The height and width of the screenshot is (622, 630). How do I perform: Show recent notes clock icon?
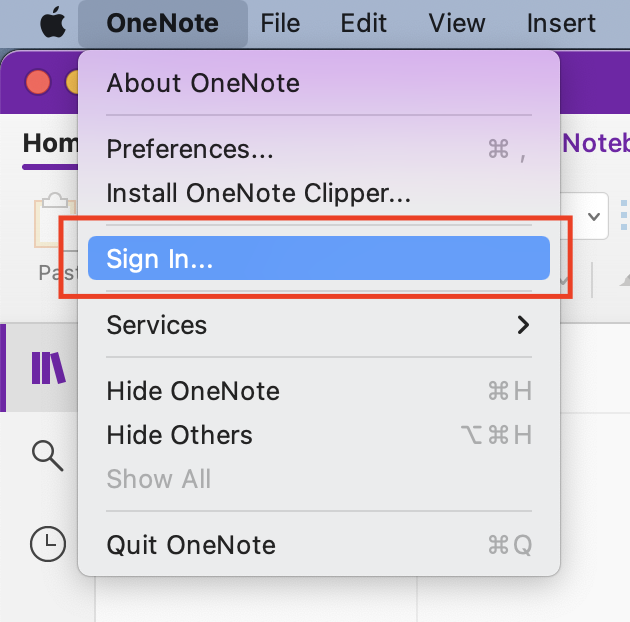[x=47, y=543]
